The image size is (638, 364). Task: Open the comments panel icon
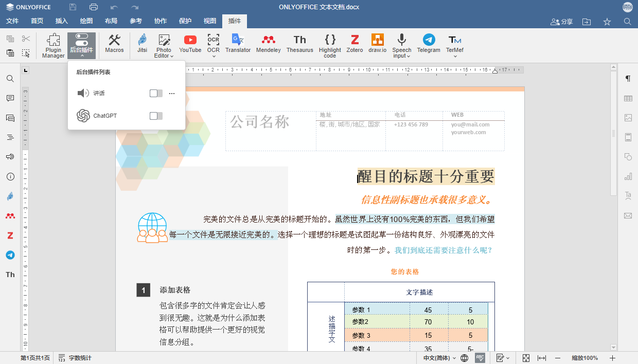coord(10,98)
